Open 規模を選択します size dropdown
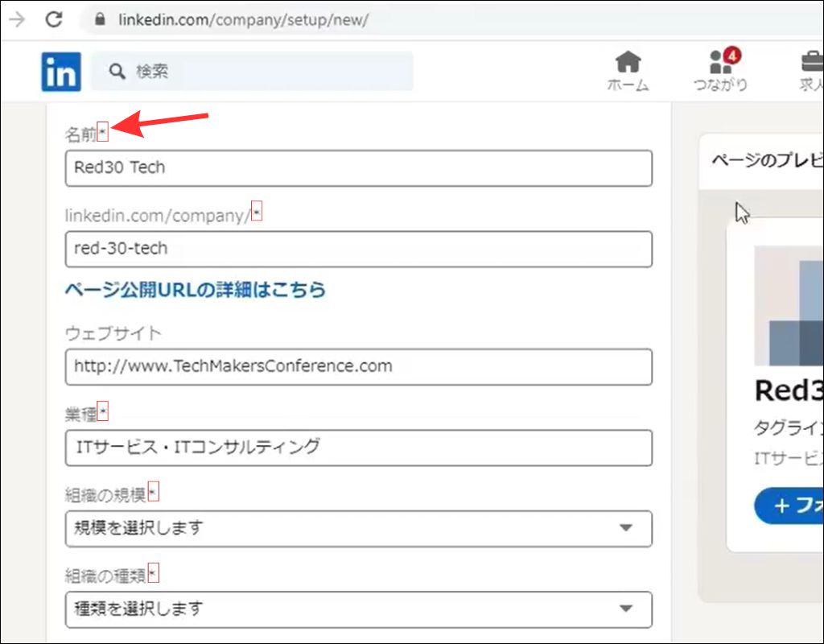Screen dimensions: 824x644 click(x=358, y=528)
